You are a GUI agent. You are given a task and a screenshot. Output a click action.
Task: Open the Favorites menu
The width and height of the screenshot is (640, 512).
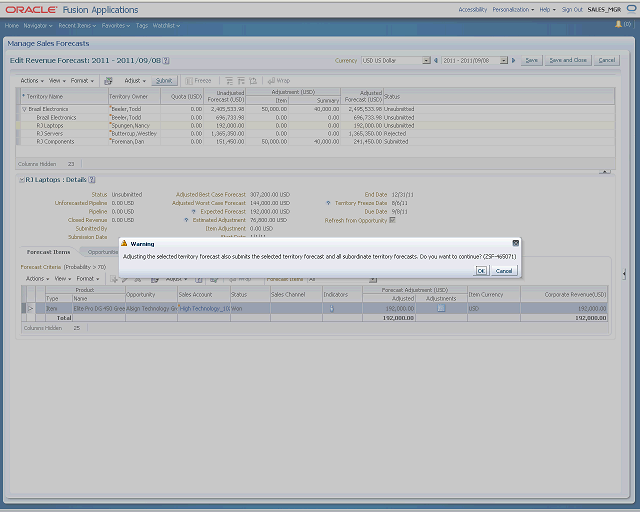(x=116, y=25)
